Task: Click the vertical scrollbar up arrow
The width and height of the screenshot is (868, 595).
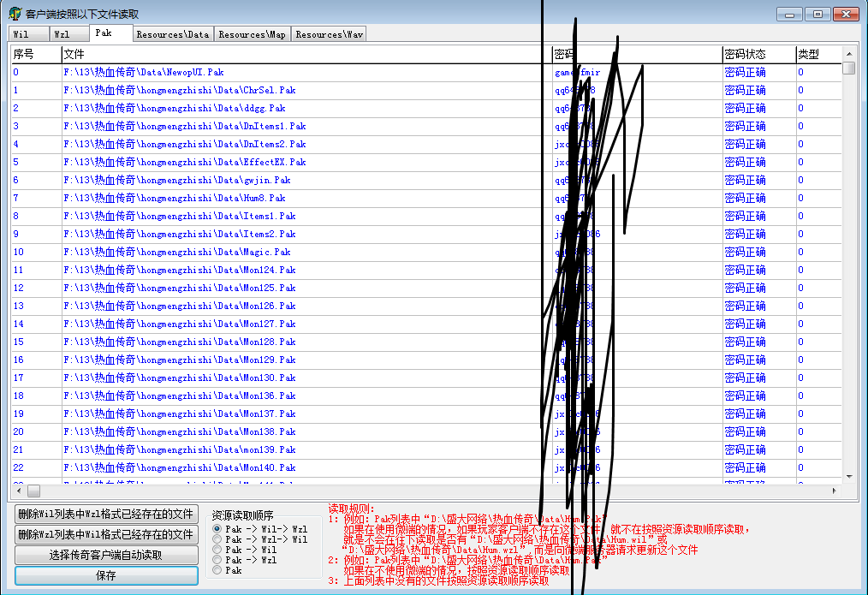Action: [x=848, y=54]
